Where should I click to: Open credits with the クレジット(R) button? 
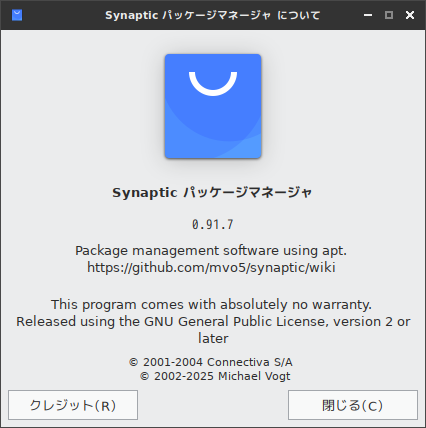point(73,405)
